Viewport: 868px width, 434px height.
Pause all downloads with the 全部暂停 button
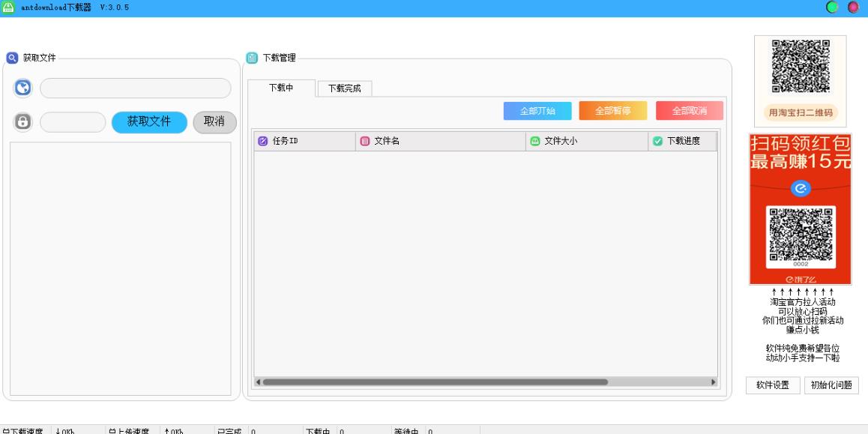(x=613, y=111)
